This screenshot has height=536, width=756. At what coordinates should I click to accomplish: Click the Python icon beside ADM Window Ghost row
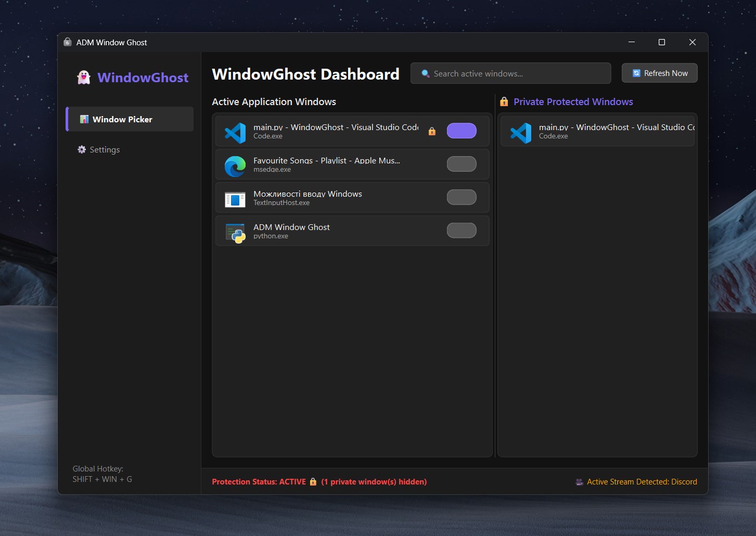[x=235, y=233]
